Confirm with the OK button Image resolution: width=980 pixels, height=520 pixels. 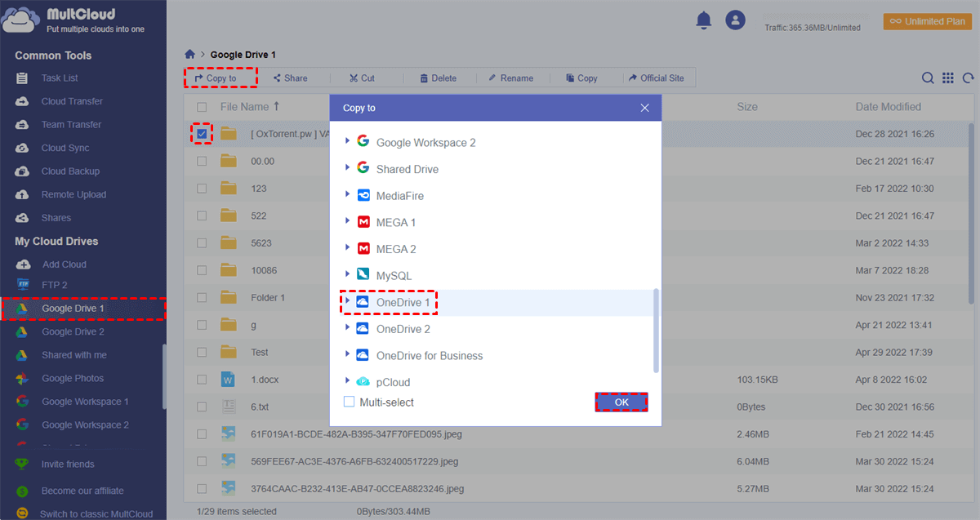(x=621, y=402)
